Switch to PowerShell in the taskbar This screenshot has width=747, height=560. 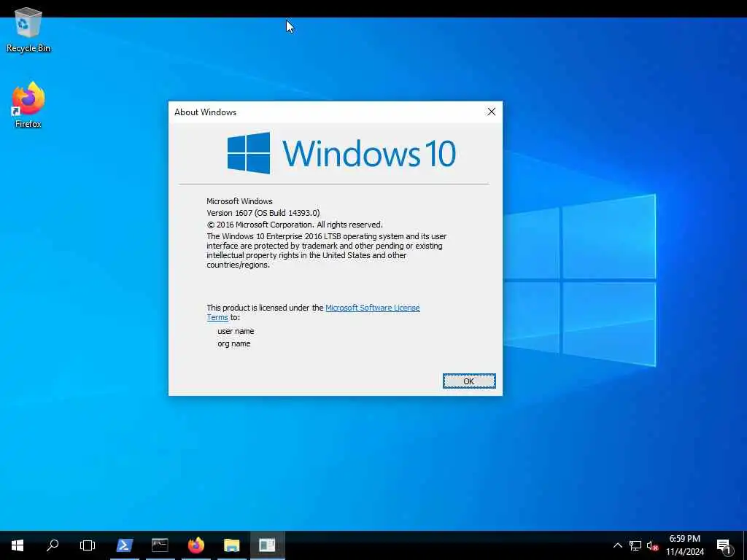[x=124, y=545]
